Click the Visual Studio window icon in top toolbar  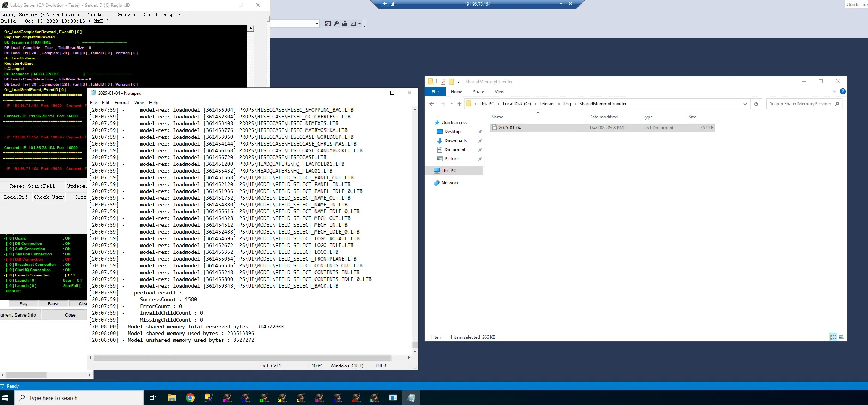click(x=328, y=24)
